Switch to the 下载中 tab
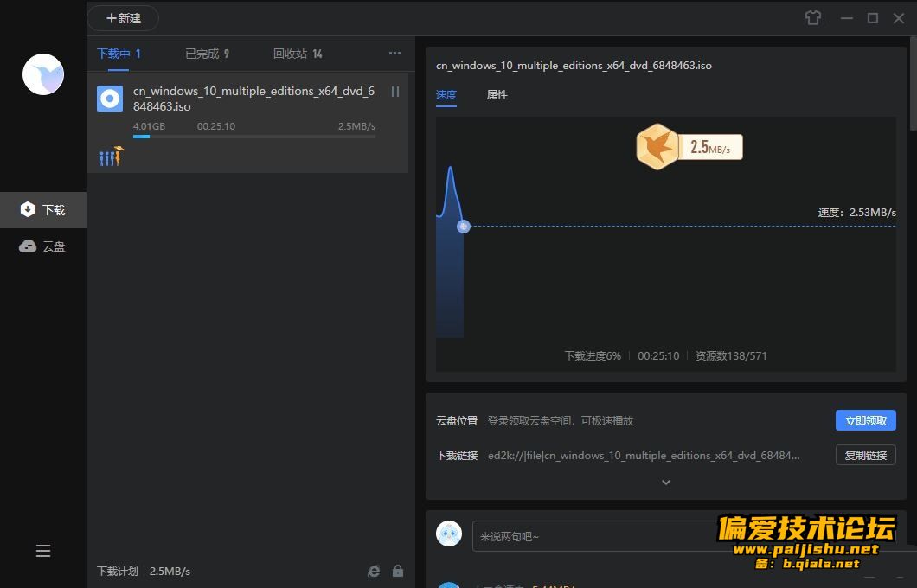This screenshot has width=917, height=588. 119,54
